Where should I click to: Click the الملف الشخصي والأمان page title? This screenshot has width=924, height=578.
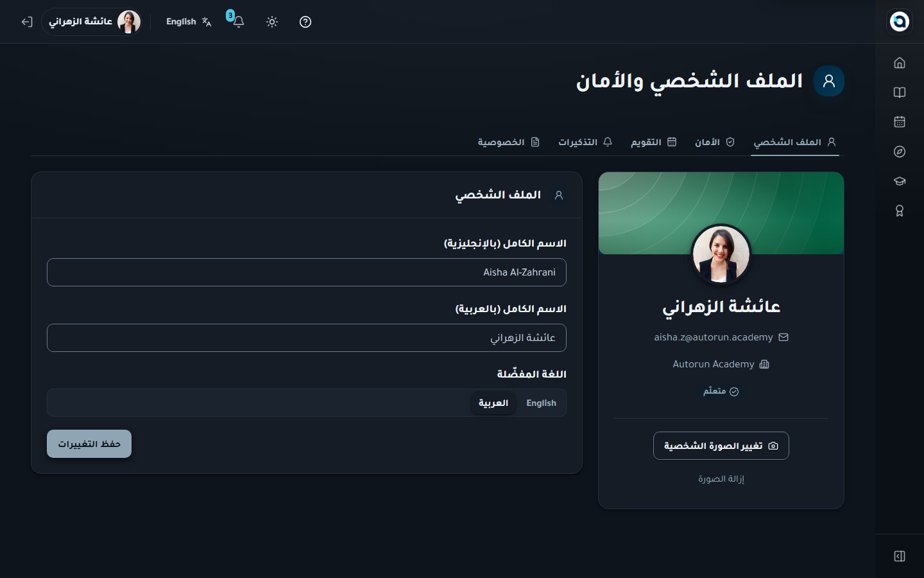point(689,82)
